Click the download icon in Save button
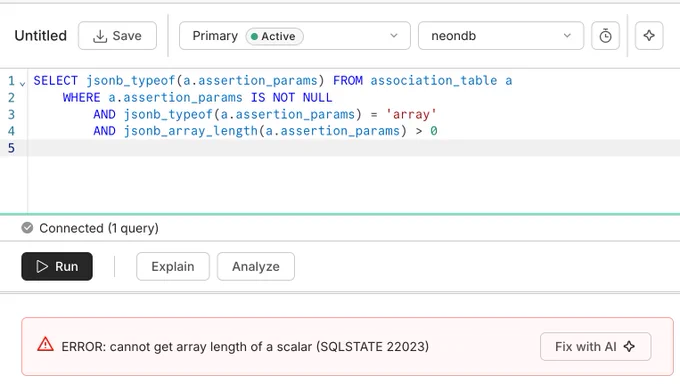Screen dimensions: 680x384 100,36
